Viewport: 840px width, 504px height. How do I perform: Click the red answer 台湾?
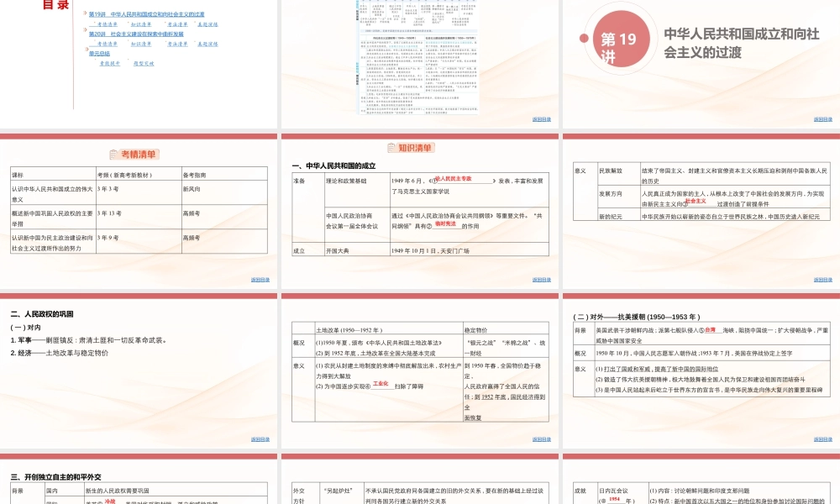[x=710, y=330]
